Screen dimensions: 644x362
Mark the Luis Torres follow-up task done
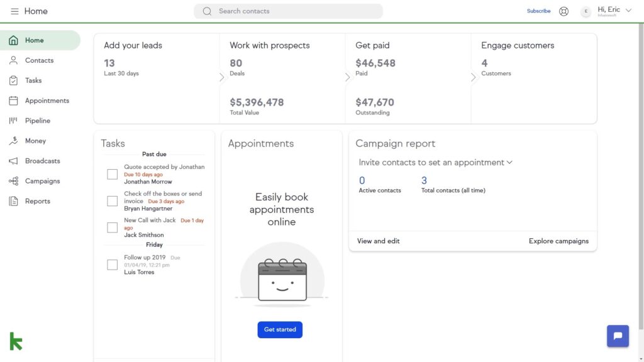pos(112,265)
